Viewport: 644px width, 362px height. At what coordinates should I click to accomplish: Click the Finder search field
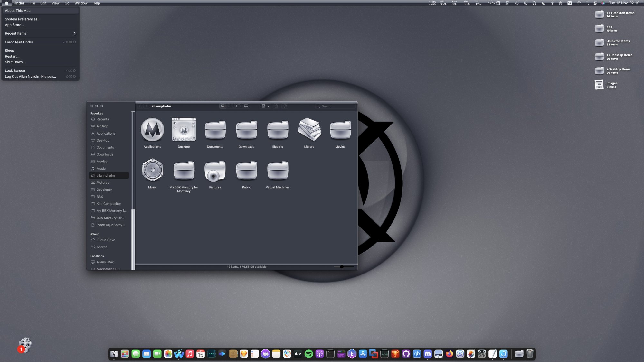335,106
